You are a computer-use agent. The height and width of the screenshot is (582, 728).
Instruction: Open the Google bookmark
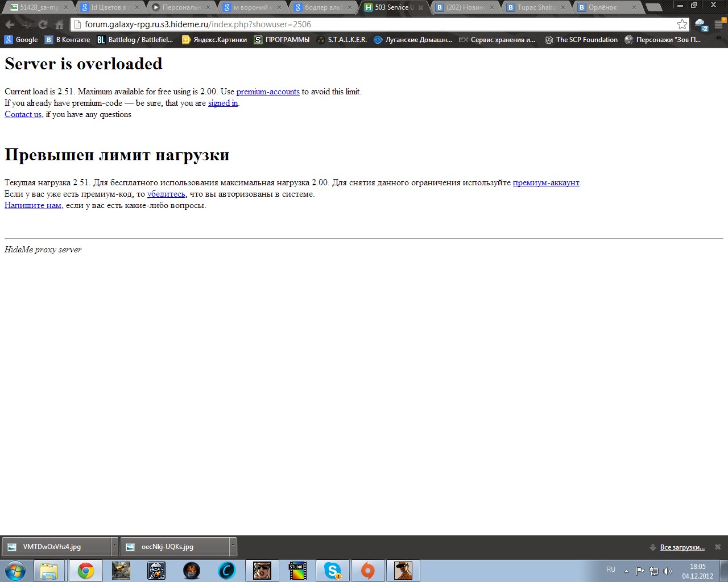click(x=21, y=40)
